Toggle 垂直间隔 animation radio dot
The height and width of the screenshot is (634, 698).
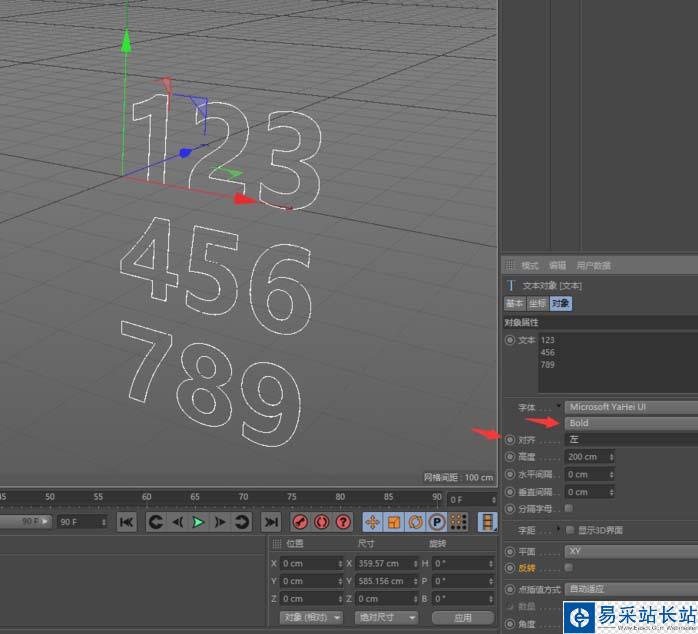click(510, 492)
